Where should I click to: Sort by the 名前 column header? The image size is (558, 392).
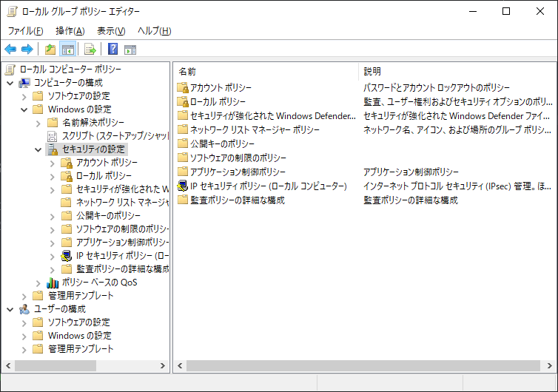coord(266,72)
